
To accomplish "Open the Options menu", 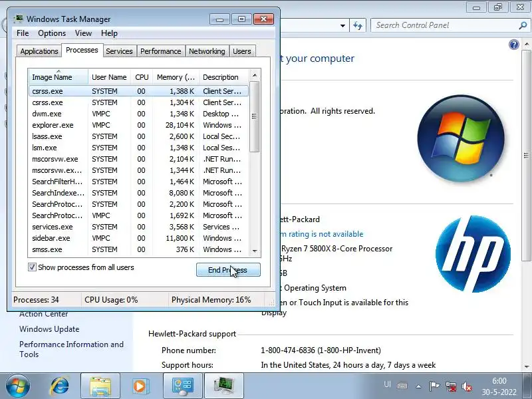I will coord(52,33).
